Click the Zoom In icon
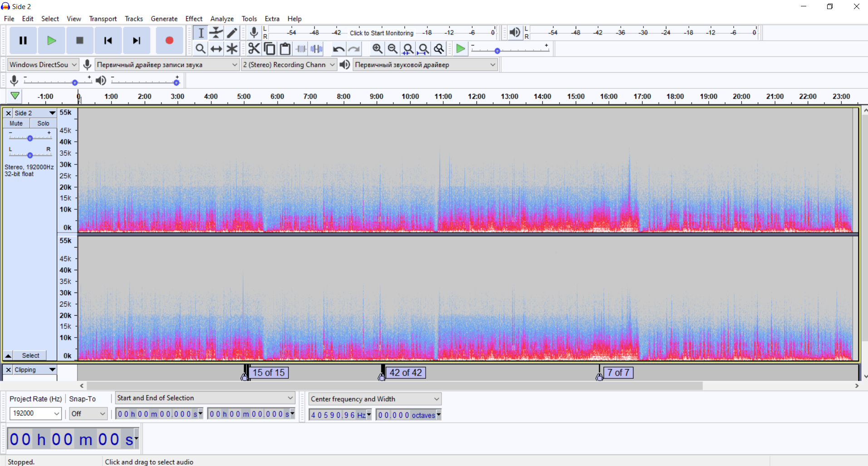Screen dimensions: 868x466 pos(377,49)
